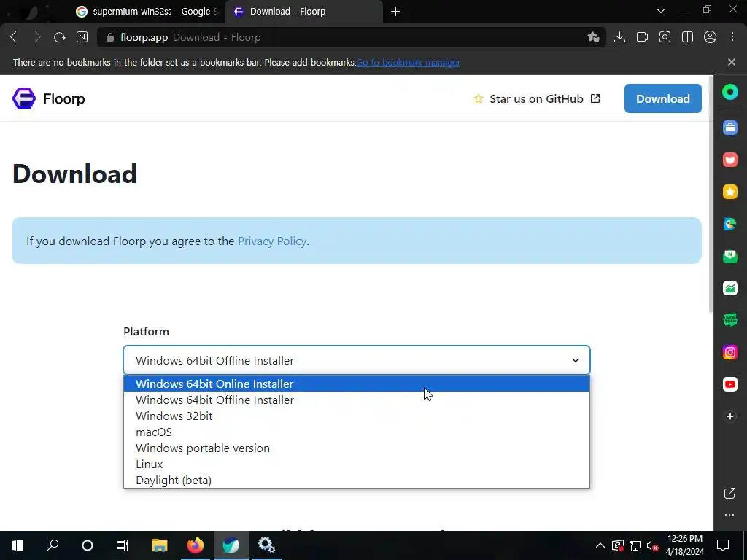
Task: Choose Daylight (beta) option
Action: click(x=356, y=480)
